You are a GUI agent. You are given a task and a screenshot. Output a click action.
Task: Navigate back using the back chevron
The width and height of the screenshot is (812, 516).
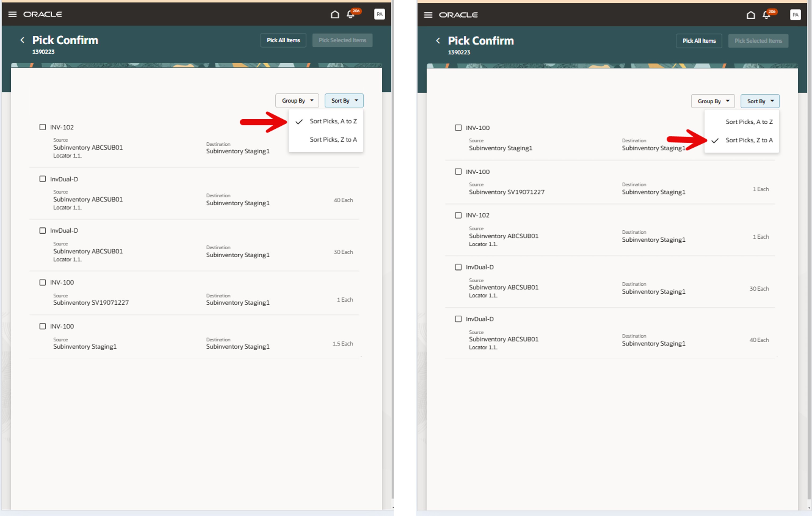coord(22,40)
